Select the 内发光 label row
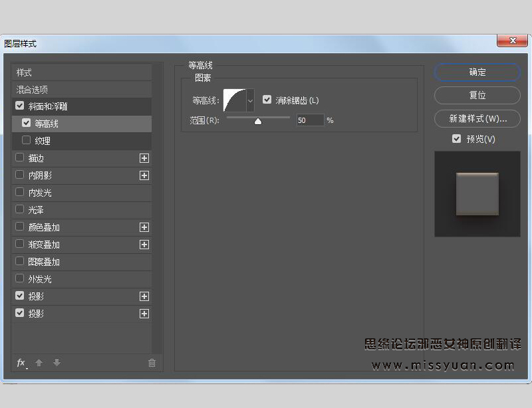532x408 pixels. coord(82,193)
